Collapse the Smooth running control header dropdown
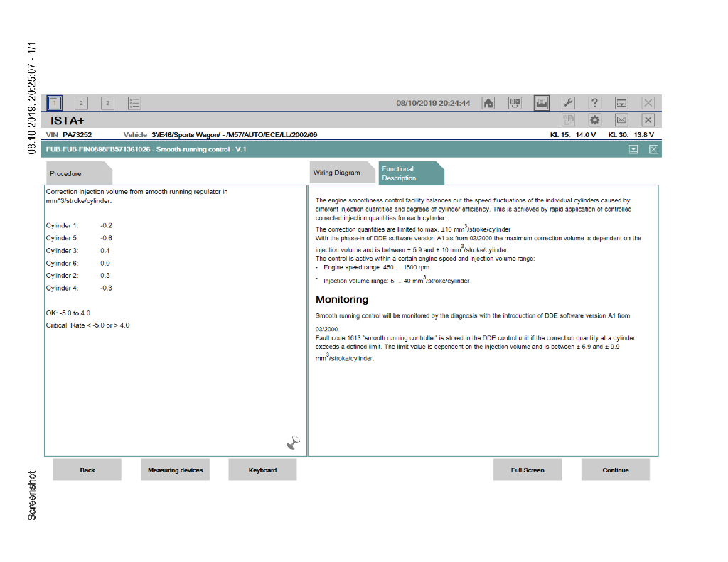728x562 pixels. point(633,149)
